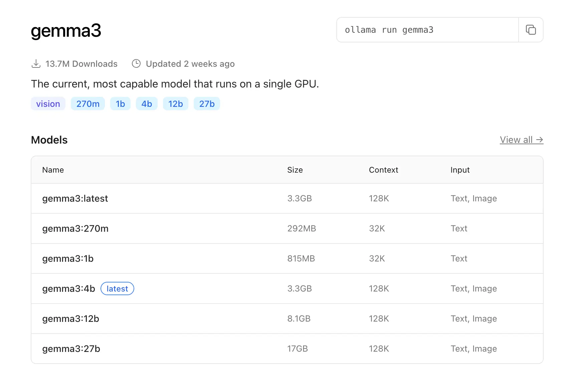Image resolution: width=577 pixels, height=392 pixels.
Task: Choose the 27b size tag
Action: (x=207, y=104)
